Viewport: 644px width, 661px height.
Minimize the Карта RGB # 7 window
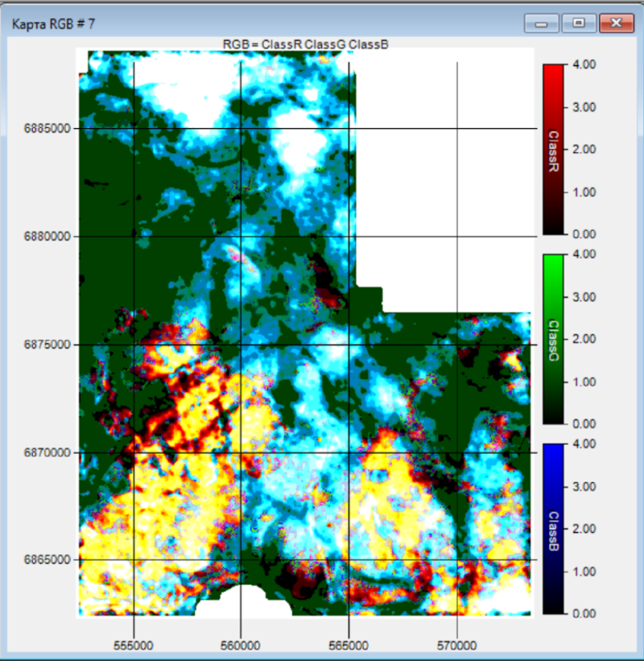542,23
